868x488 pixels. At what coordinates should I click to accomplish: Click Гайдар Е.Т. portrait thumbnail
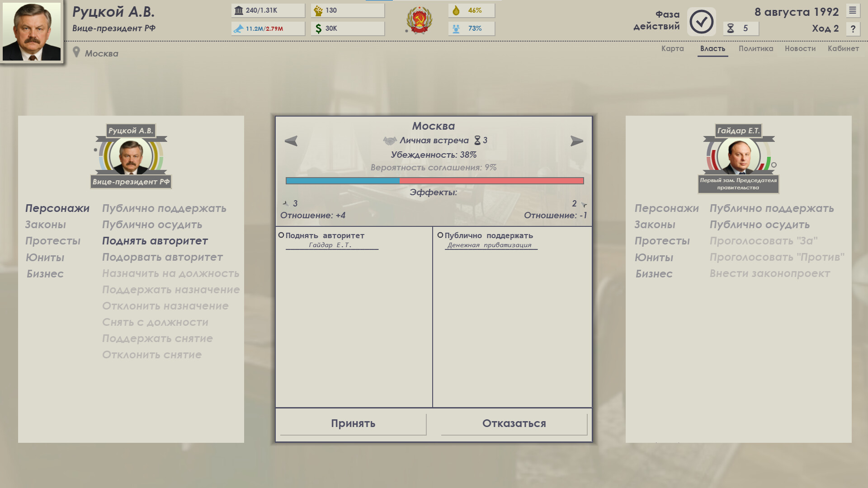(x=738, y=156)
